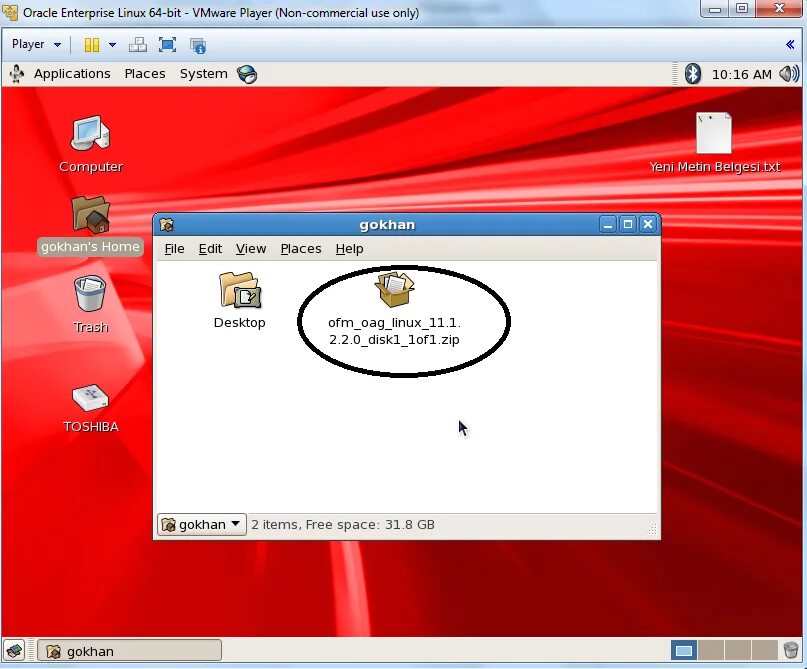Switch to the fourth workspace
807x669 pixels.
coord(764,650)
